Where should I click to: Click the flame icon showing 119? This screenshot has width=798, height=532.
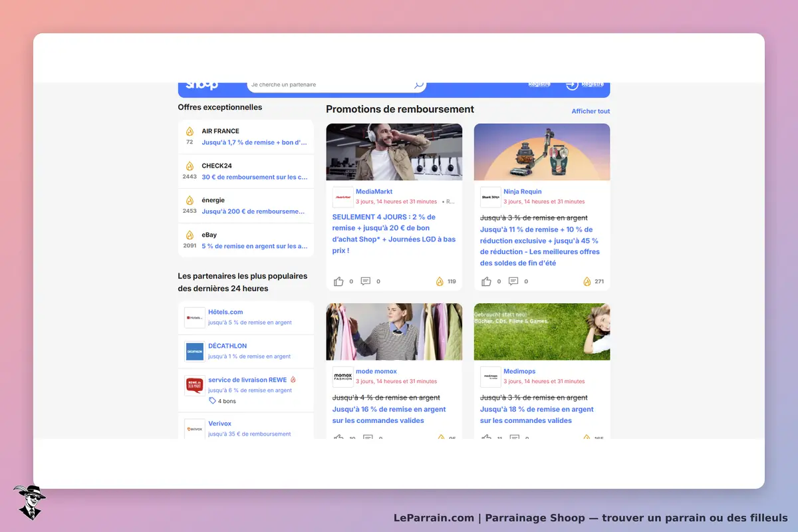[440, 281]
